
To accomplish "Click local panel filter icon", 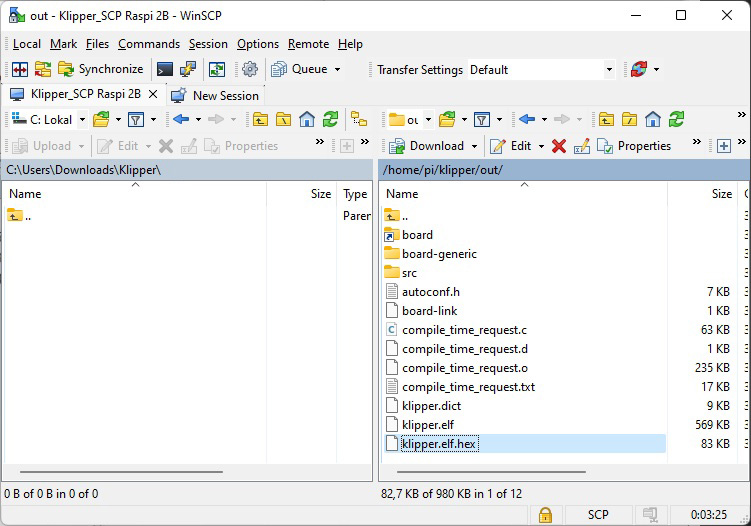I will 136,119.
